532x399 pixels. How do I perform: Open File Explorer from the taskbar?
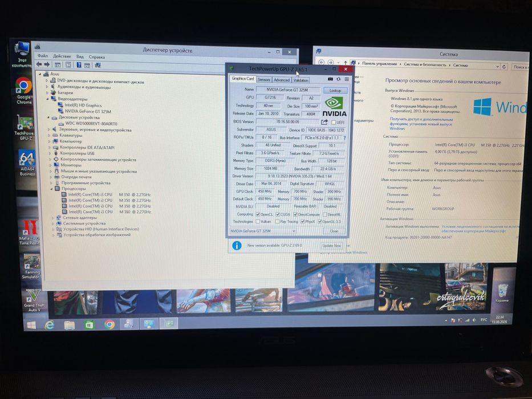pyautogui.click(x=70, y=325)
